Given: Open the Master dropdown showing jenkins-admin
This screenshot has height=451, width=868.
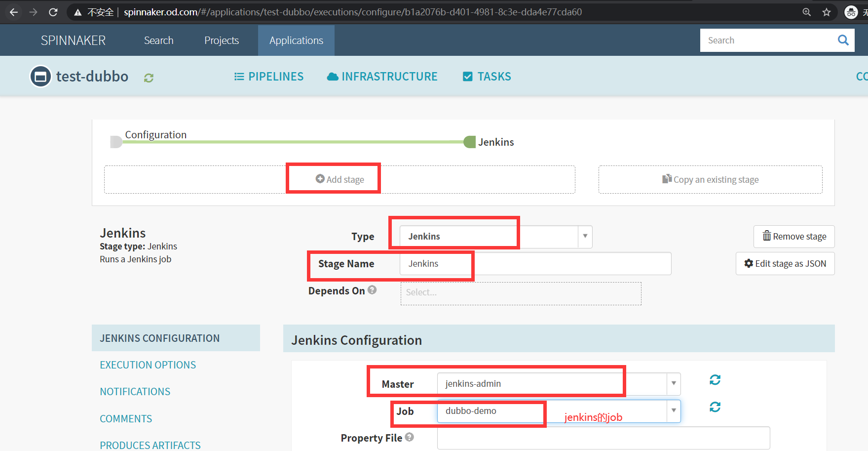Looking at the screenshot, I should [559, 384].
